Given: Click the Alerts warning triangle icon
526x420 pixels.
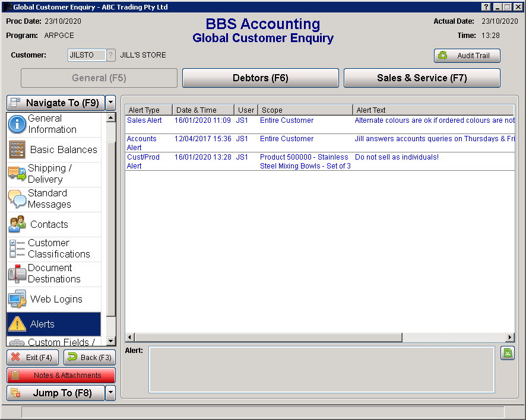Looking at the screenshot, I should point(17,324).
